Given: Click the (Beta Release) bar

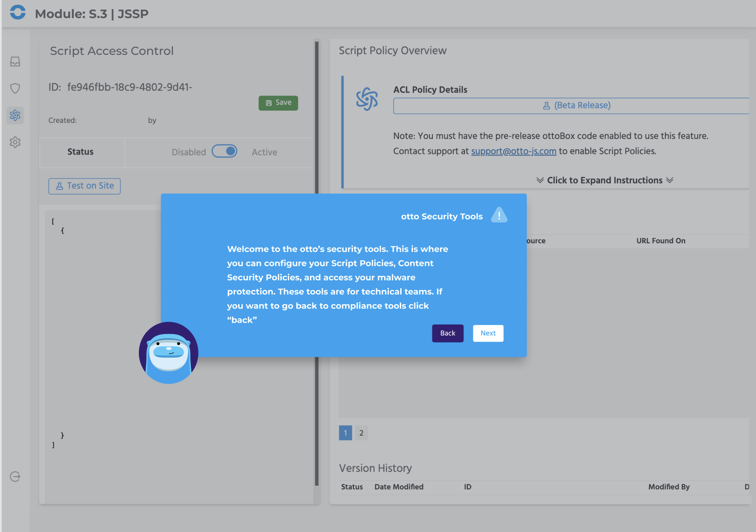Looking at the screenshot, I should (x=571, y=106).
